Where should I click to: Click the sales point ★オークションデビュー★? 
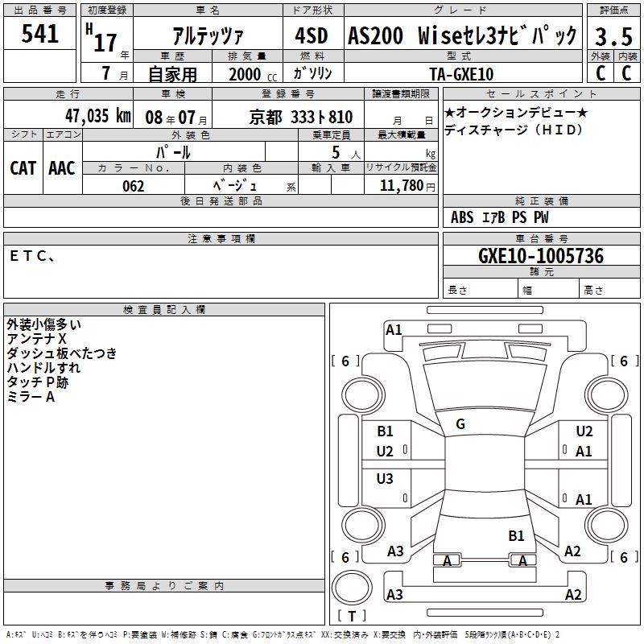click(x=516, y=112)
